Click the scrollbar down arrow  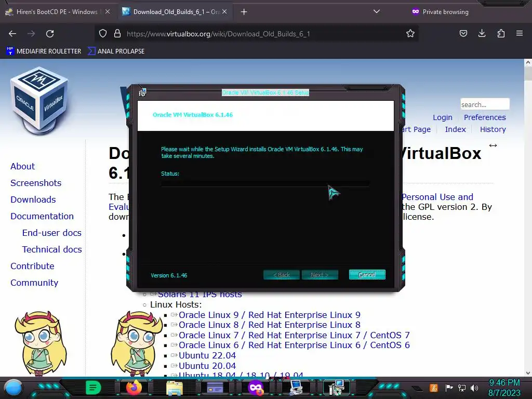528,373
